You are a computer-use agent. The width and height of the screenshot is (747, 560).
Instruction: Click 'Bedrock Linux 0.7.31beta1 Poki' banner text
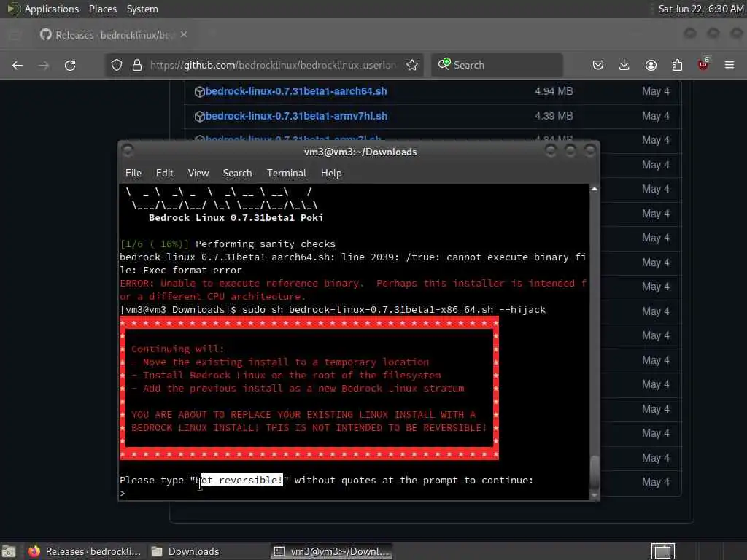pyautogui.click(x=236, y=217)
